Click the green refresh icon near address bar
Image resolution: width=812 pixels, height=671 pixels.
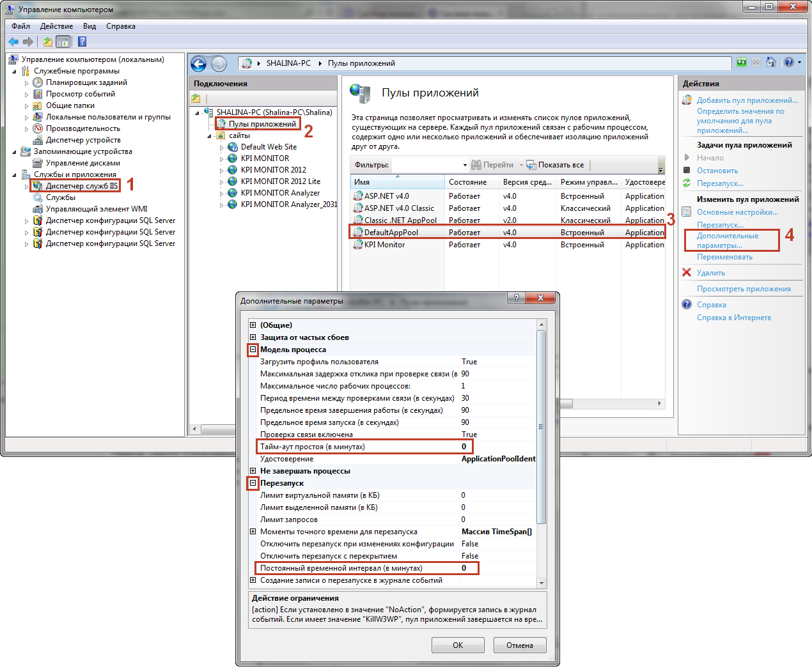coord(742,62)
